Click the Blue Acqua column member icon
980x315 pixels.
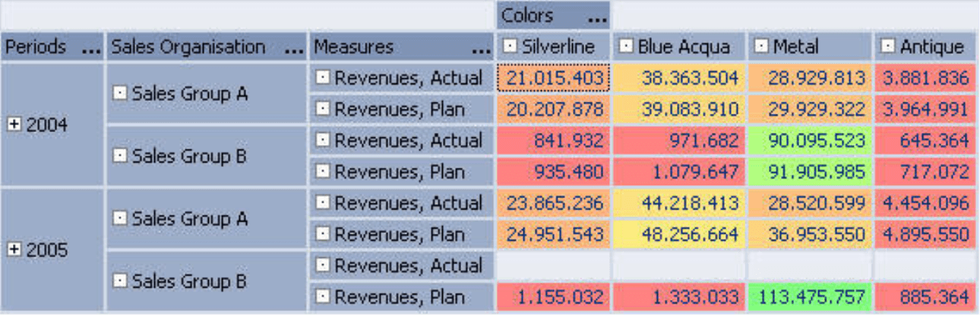626,47
